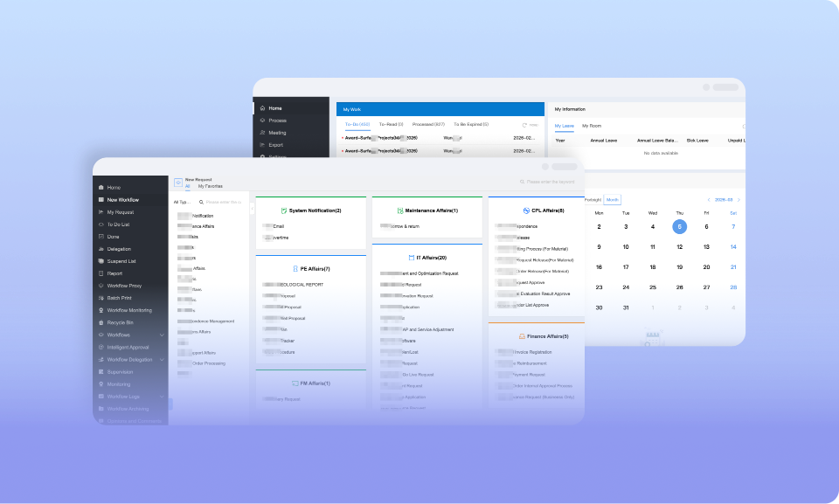Click the CPL Affairs category icon
The image size is (839, 504).
(524, 211)
